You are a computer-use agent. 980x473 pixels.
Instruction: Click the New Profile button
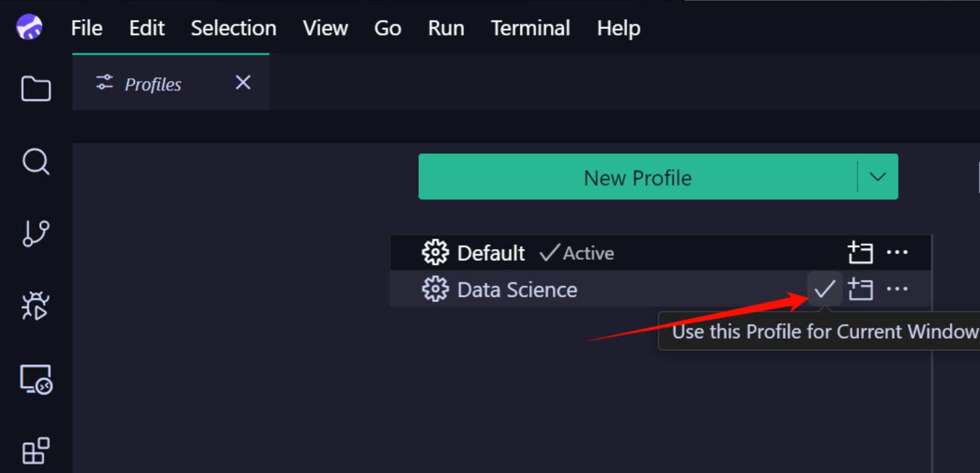coord(637,177)
